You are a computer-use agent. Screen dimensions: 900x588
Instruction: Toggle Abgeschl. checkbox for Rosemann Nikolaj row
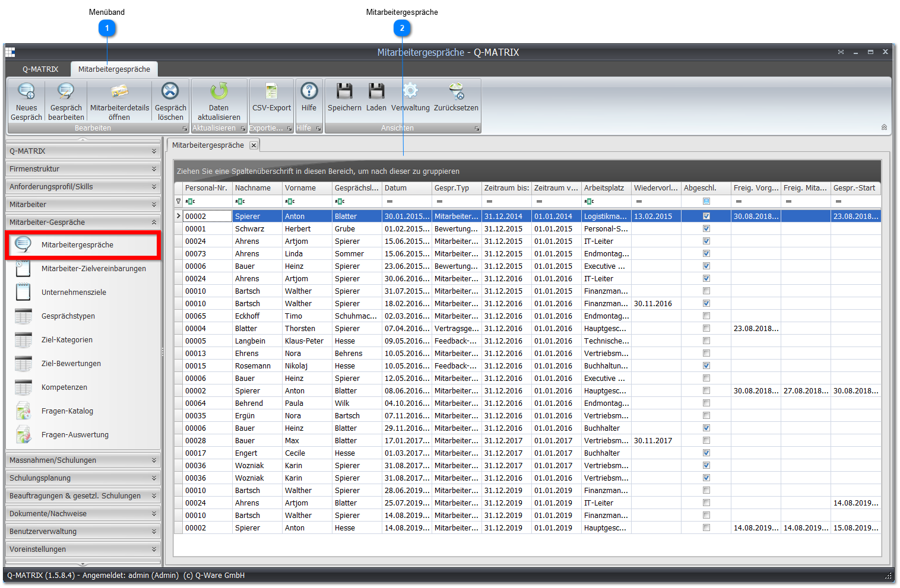[706, 366]
